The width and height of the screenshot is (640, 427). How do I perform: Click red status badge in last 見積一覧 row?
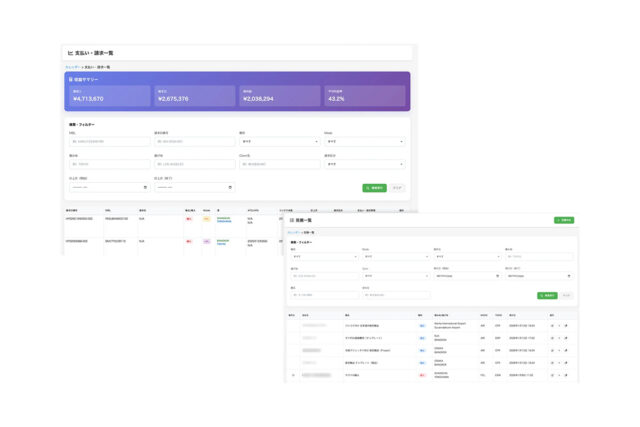coord(422,375)
